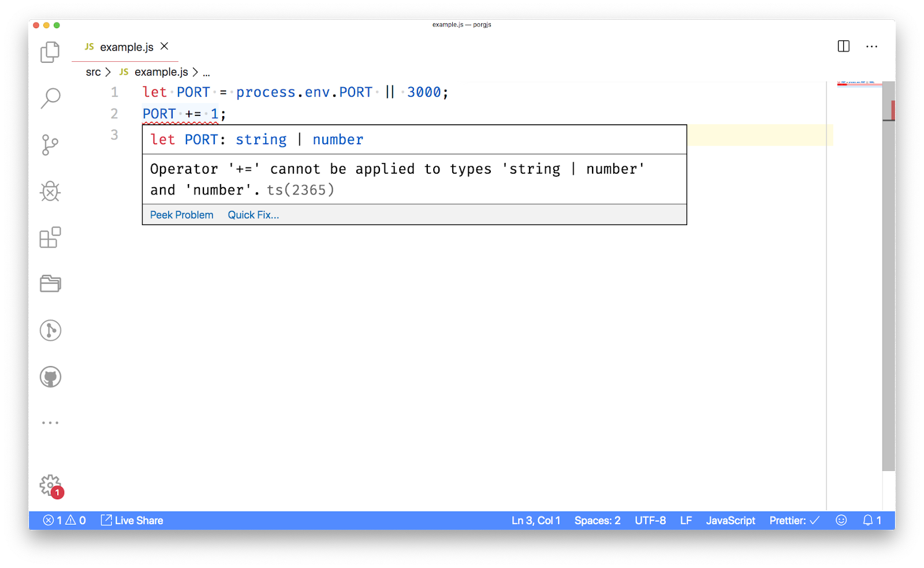Click the src breadcrumb folder
Viewport: 924px width, 568px height.
(x=93, y=72)
